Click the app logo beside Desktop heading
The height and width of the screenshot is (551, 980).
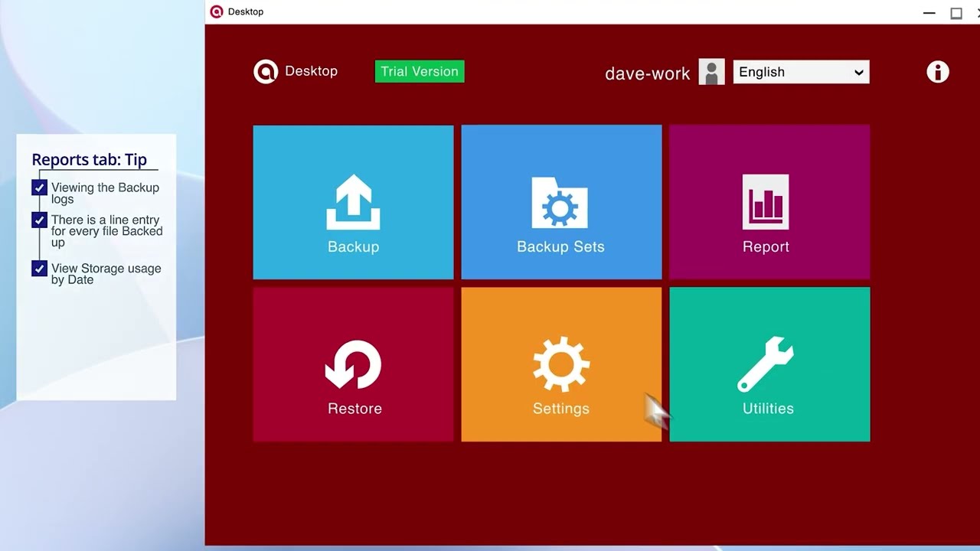click(265, 71)
